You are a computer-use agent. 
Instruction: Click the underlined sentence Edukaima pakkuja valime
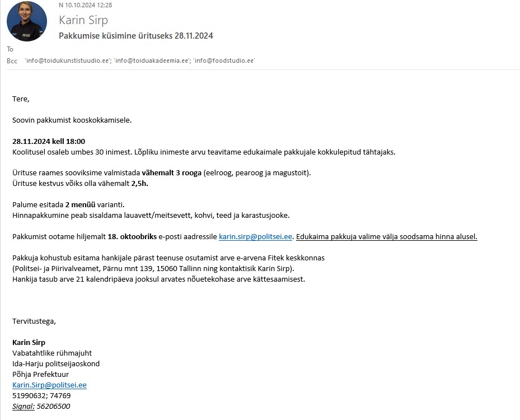pyautogui.click(x=387, y=236)
